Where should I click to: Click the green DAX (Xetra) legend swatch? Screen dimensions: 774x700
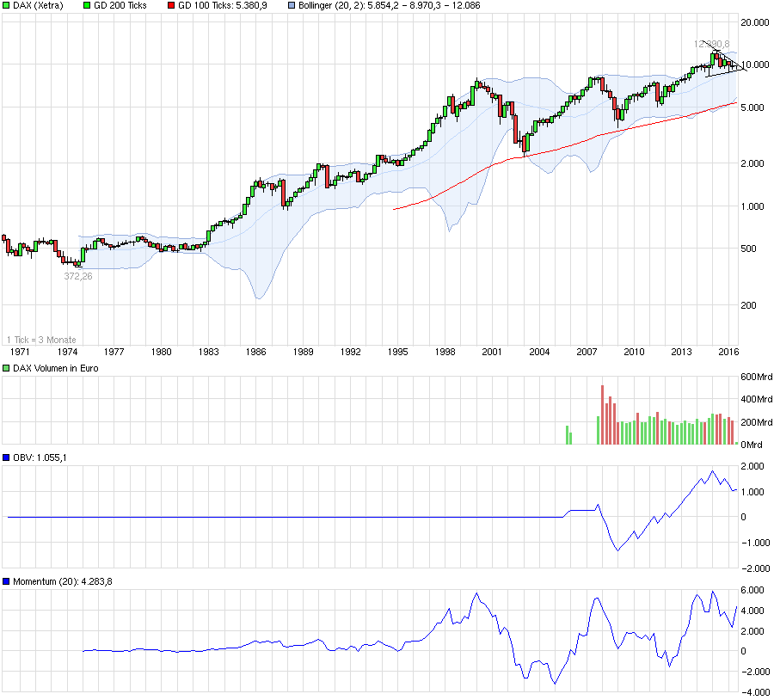pos(6,5)
